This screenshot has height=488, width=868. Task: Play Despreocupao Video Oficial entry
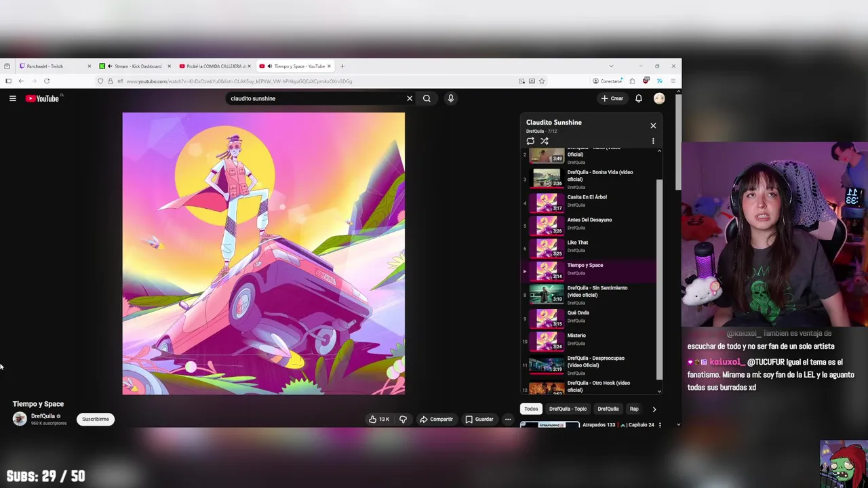click(x=590, y=365)
